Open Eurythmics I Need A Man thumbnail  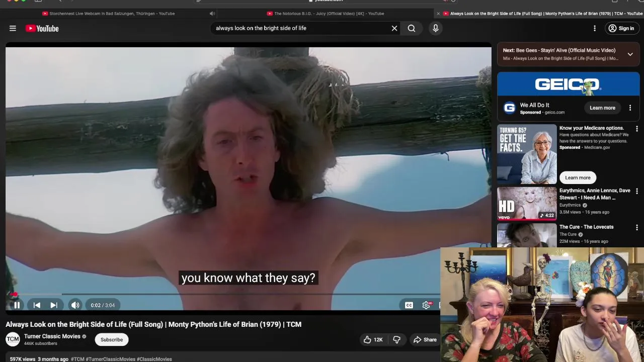(x=527, y=204)
